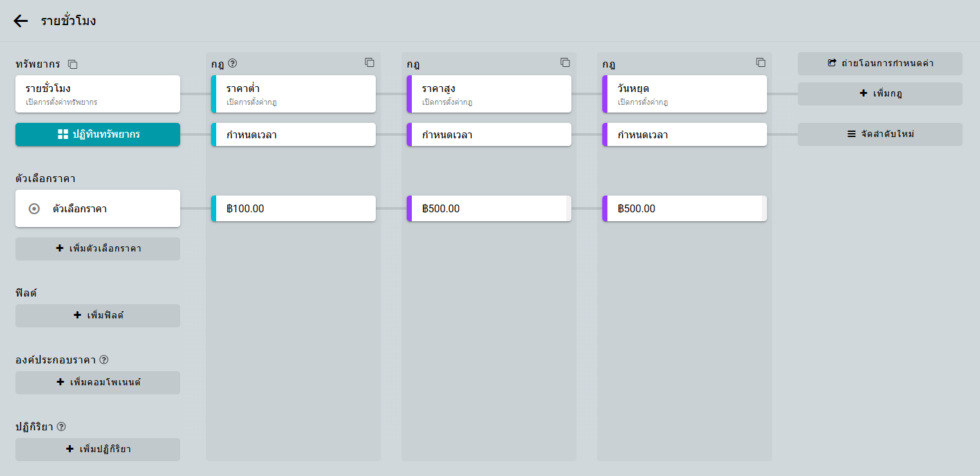Click help icon beside first กฎ header
The width and height of the screenshot is (980, 476).
(x=233, y=63)
